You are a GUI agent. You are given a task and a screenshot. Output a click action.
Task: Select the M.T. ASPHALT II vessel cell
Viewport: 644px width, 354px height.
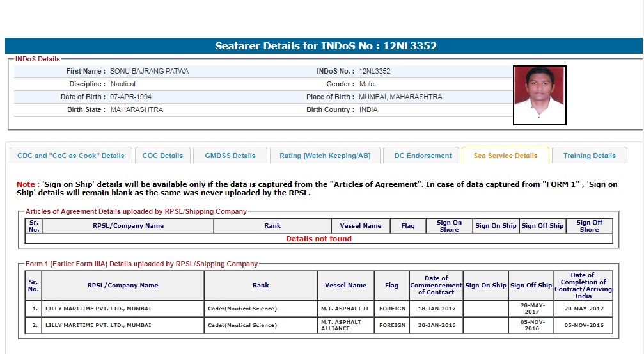click(x=345, y=309)
